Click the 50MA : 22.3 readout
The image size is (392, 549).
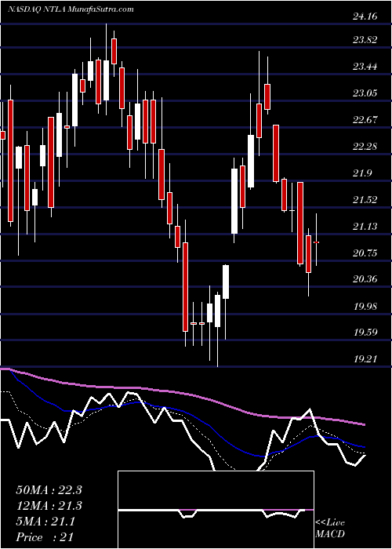(x=49, y=490)
